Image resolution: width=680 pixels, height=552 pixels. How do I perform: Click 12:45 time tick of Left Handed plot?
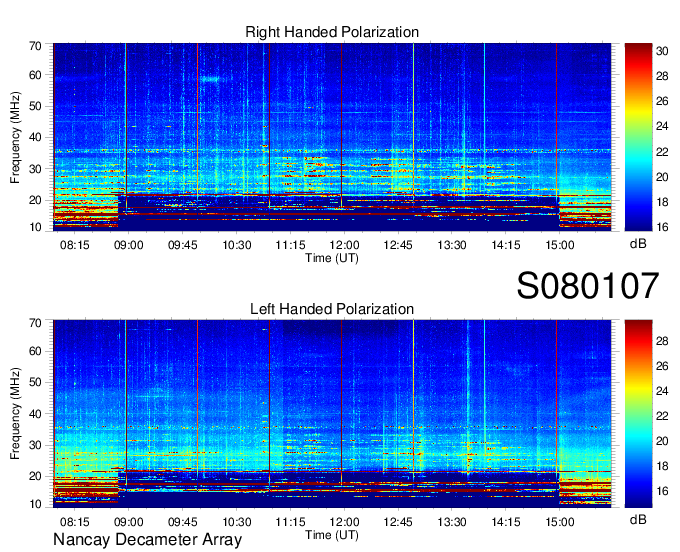398,522
